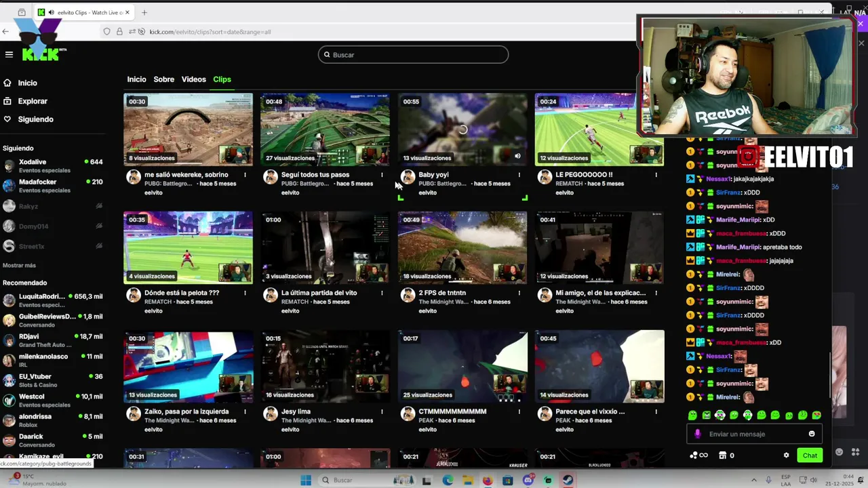Click the purple microphone icon in chat
868x488 pixels.
point(698,434)
